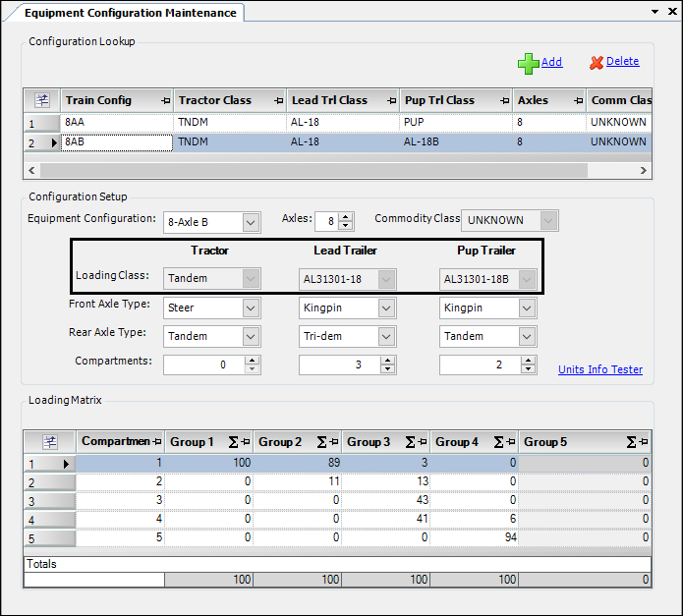The width and height of the screenshot is (683, 616).
Task: Open the Lead Trailer Rear Axle Type dropdown
Action: (x=386, y=336)
